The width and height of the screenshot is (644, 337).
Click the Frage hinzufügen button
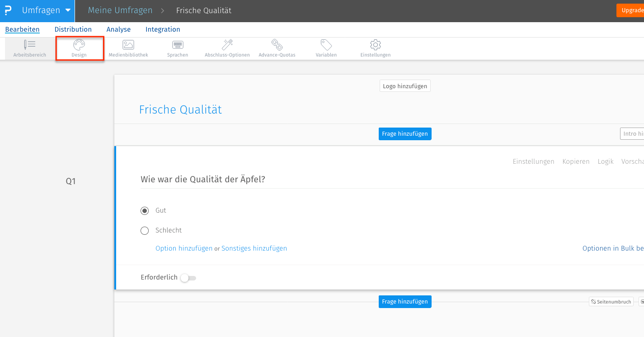tap(404, 133)
